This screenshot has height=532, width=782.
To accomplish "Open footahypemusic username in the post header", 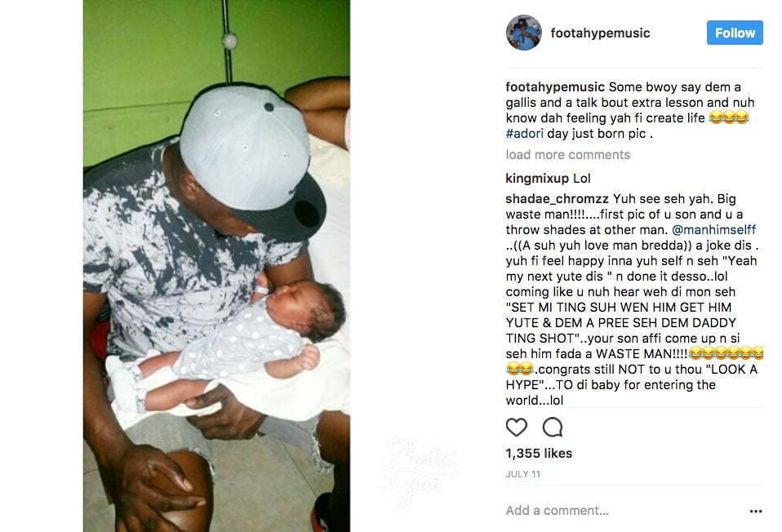I will click(600, 33).
